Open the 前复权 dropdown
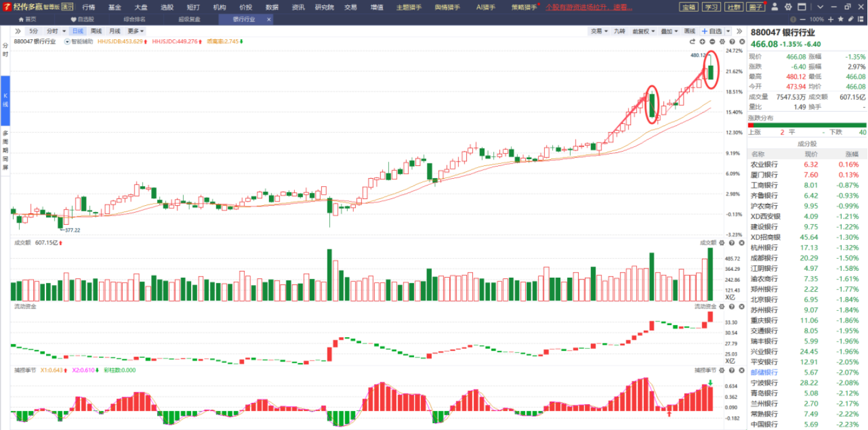The height and width of the screenshot is (430, 868). 644,31
